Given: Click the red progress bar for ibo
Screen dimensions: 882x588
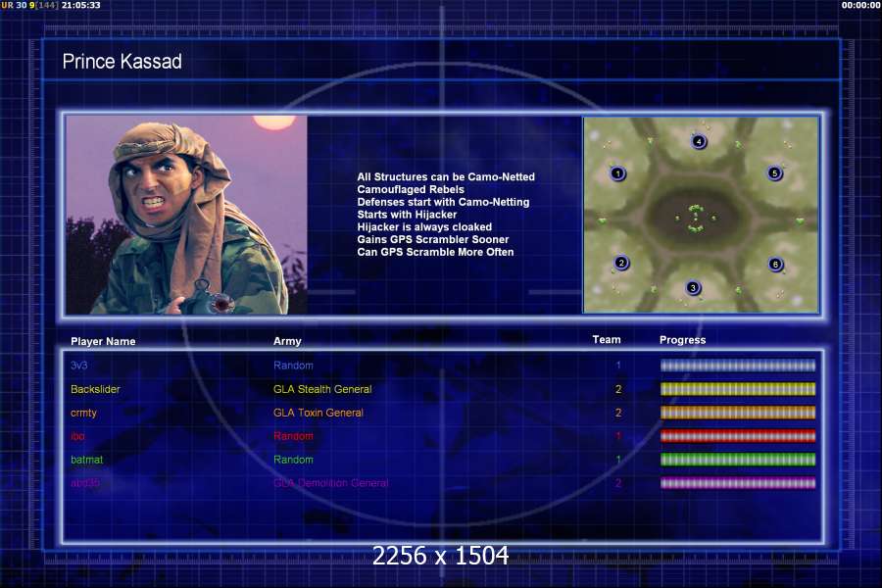Looking at the screenshot, I should click(x=737, y=436).
